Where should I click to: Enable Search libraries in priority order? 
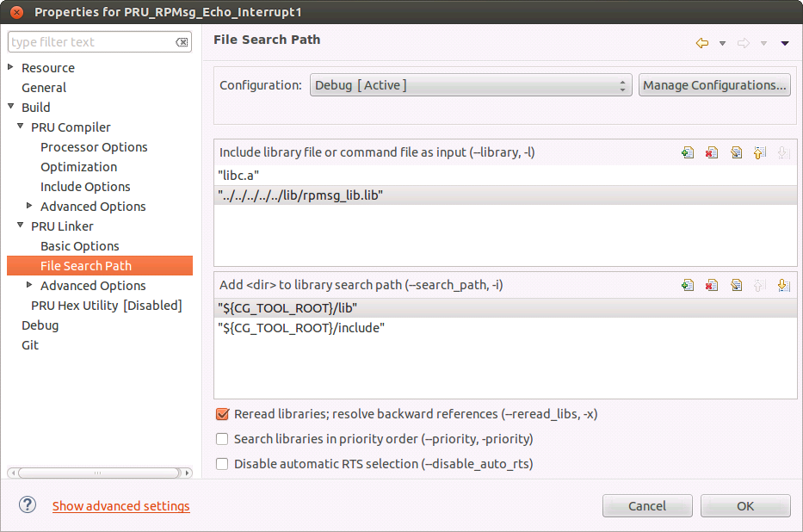tap(222, 439)
